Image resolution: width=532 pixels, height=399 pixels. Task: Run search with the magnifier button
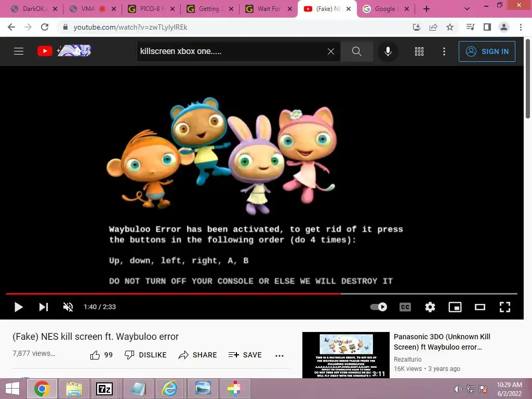[x=356, y=51]
